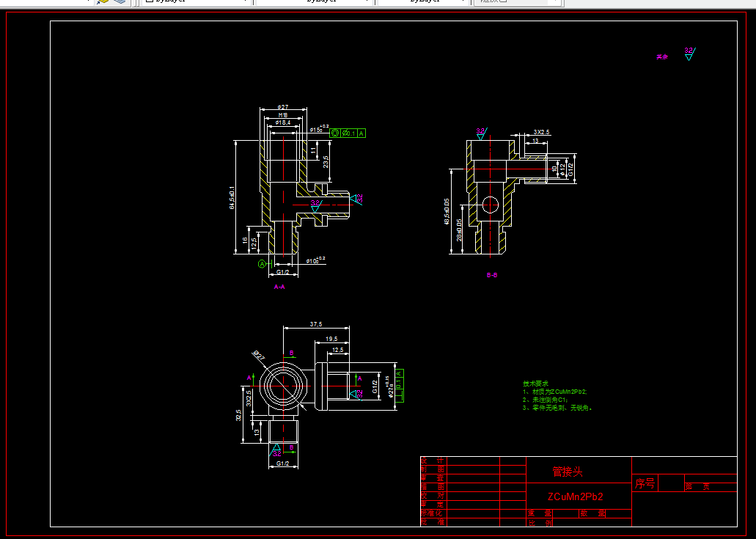Click the 批准 row label
This screenshot has height=539, width=756.
click(433, 522)
